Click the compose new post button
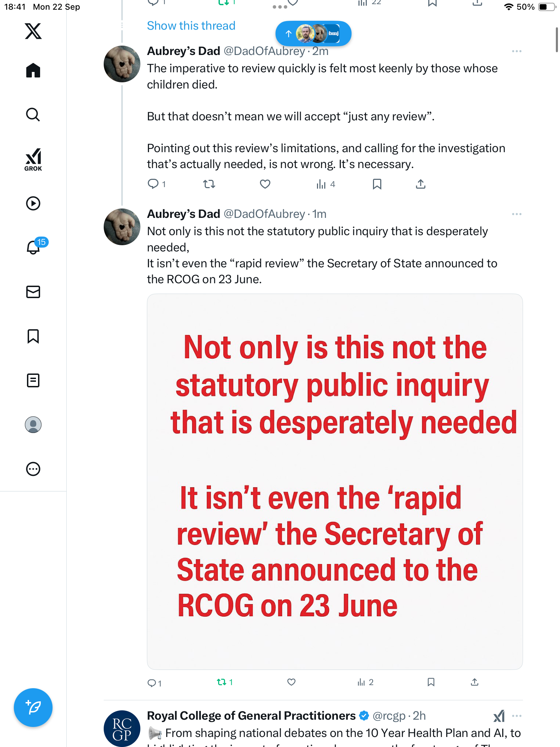 pyautogui.click(x=33, y=708)
